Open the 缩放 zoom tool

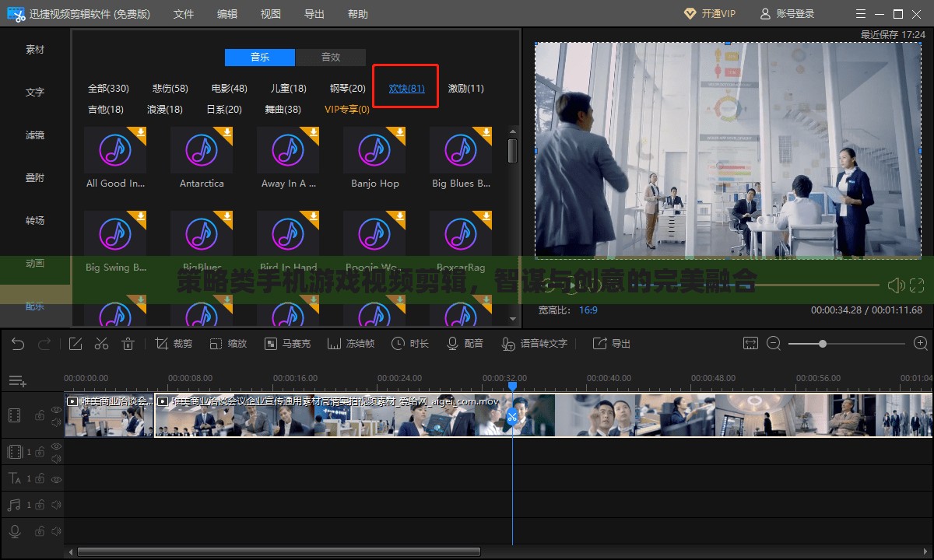pos(228,344)
